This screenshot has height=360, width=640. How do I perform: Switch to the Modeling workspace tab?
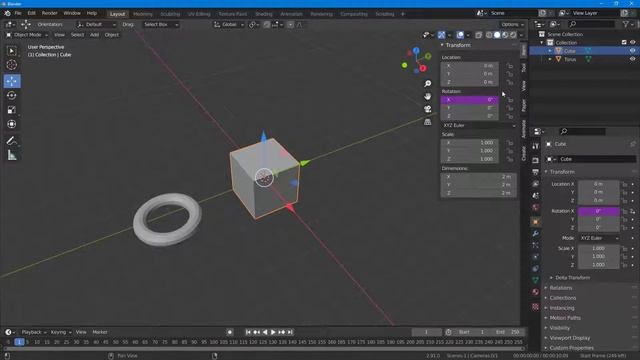(x=143, y=14)
